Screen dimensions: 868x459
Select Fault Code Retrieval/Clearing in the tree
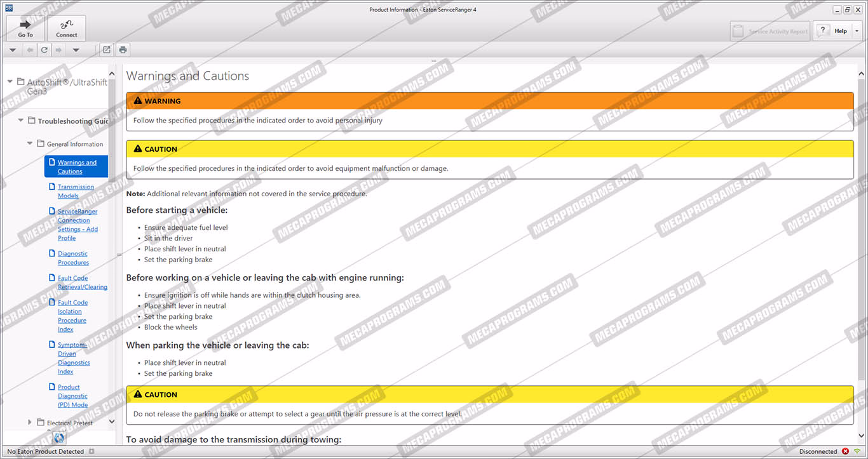[82, 283]
